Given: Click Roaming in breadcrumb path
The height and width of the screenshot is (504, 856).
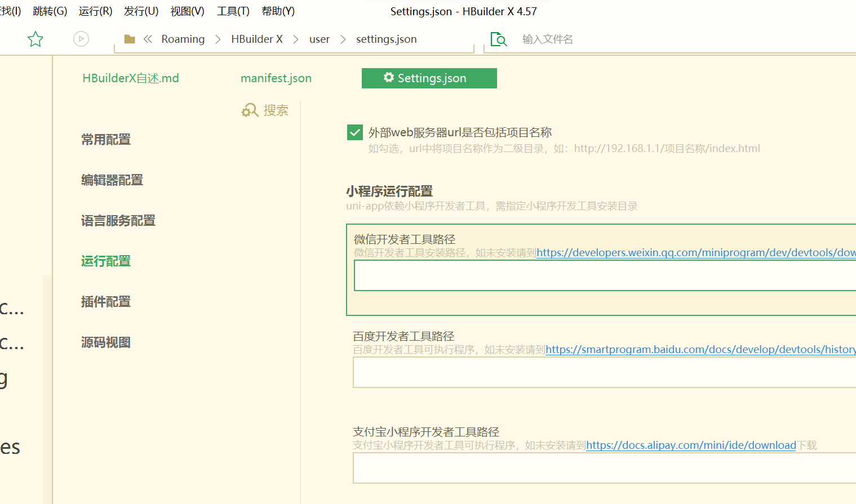Looking at the screenshot, I should pyautogui.click(x=183, y=39).
